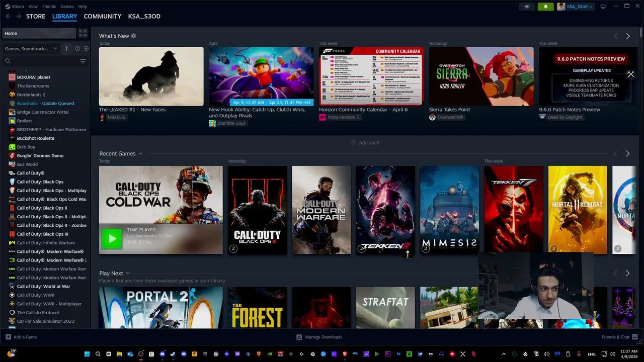Image resolution: width=644 pixels, height=362 pixels.
Task: Open the Manage Downloads icon
Action: point(299,337)
